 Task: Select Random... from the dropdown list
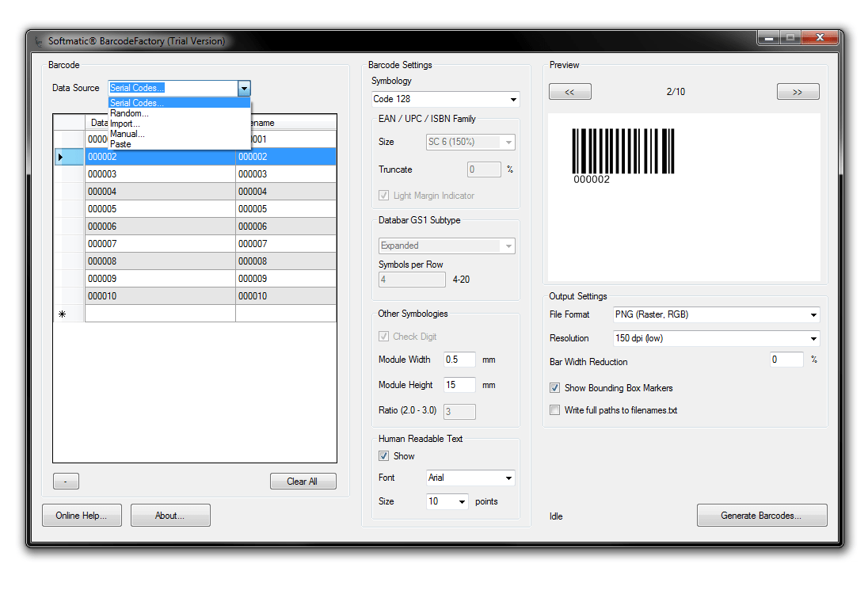pyautogui.click(x=179, y=113)
